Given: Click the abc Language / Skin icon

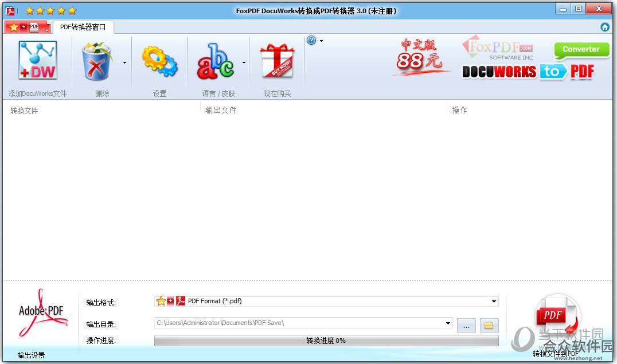Looking at the screenshot, I should pyautogui.click(x=215, y=61).
